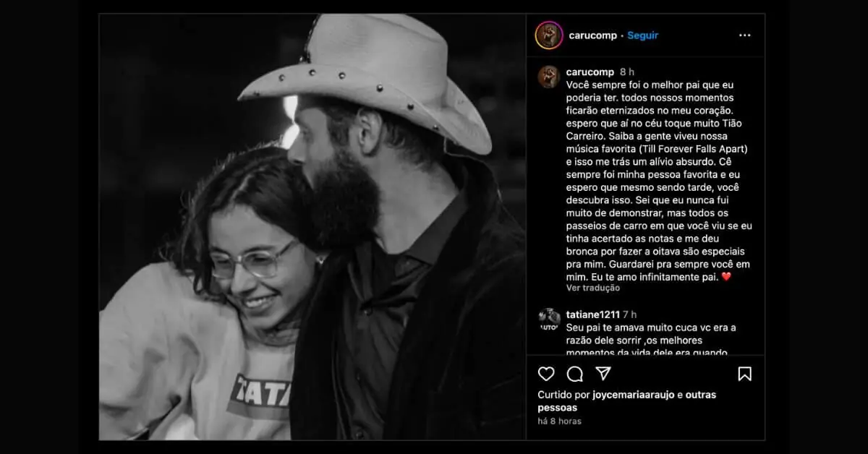Click carucomp username above the caption

pos(590,72)
